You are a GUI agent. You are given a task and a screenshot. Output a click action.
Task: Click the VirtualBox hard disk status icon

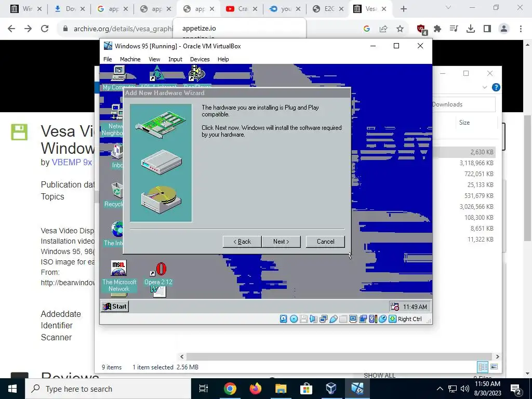click(284, 319)
